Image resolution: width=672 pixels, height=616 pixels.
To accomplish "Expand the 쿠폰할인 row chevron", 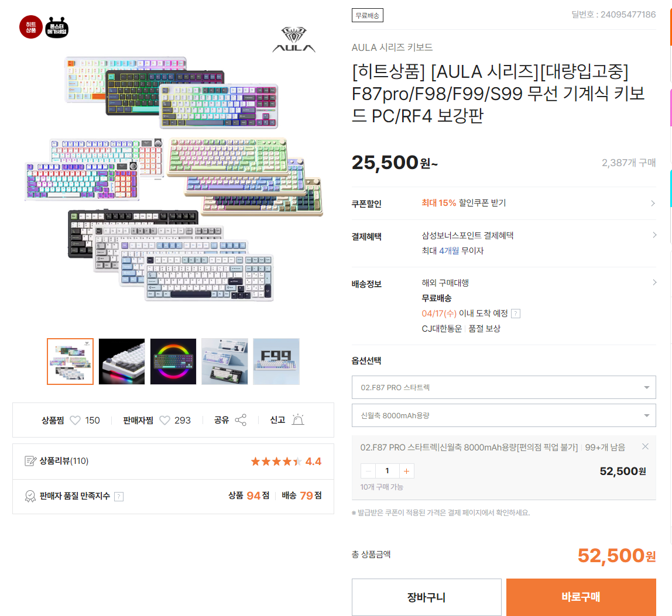I will point(653,203).
